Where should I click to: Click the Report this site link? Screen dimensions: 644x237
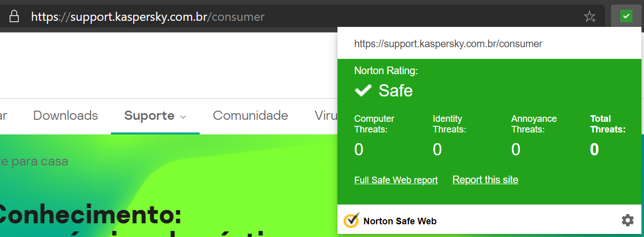[x=485, y=180]
